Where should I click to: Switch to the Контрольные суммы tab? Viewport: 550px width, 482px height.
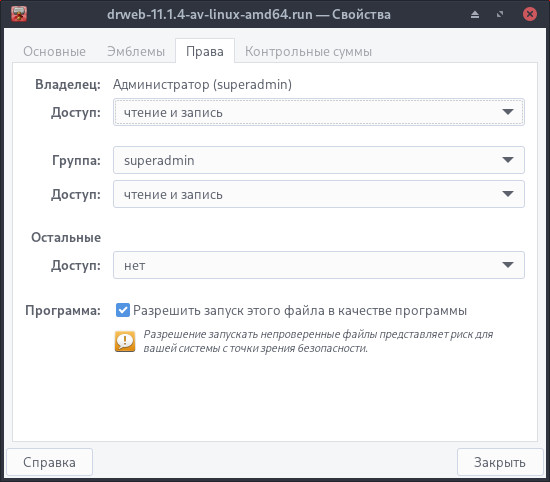pos(308,52)
